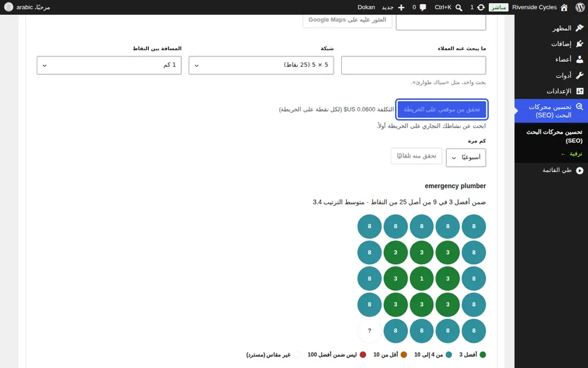The height and width of the screenshot is (368, 588).
Task: Click العثور عليه على Google Maps button
Action: tap(347, 20)
